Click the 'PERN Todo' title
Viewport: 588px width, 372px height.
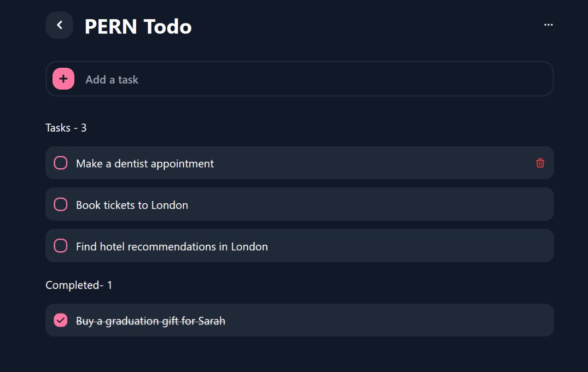point(137,26)
